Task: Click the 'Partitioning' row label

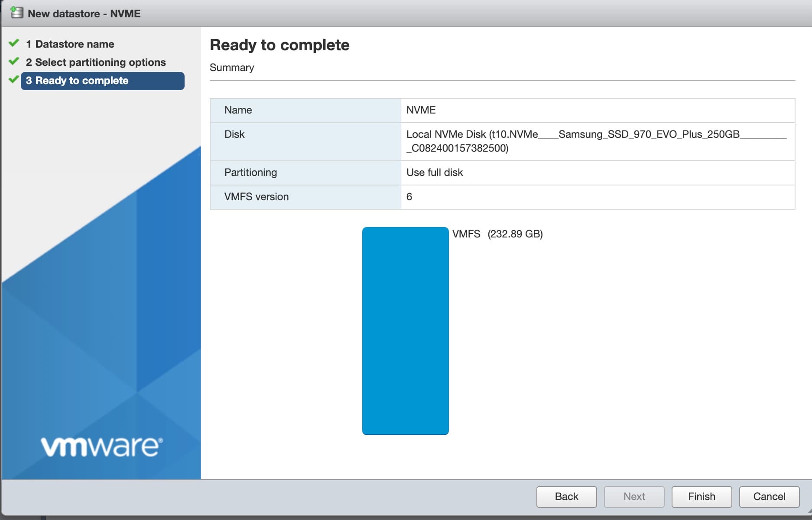Action: [x=250, y=172]
